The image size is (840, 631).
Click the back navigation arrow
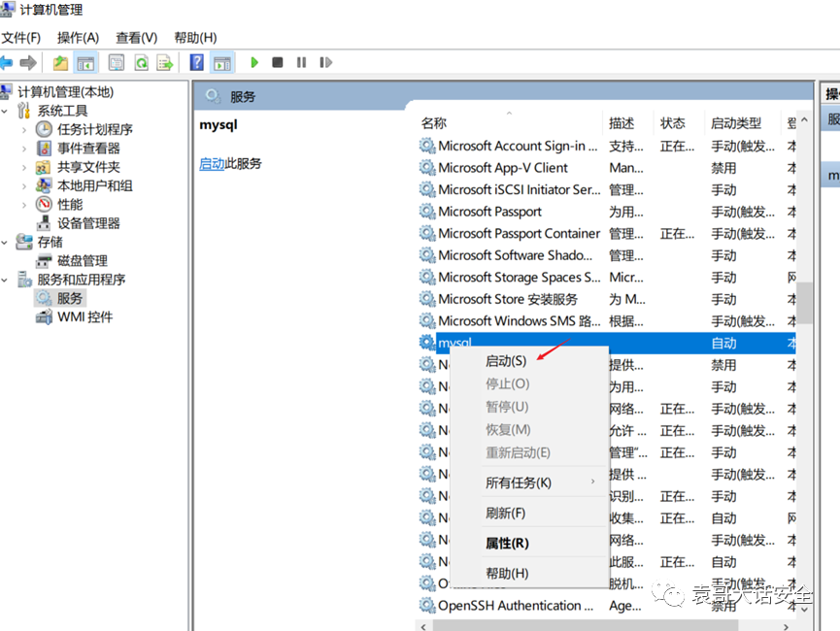click(9, 62)
